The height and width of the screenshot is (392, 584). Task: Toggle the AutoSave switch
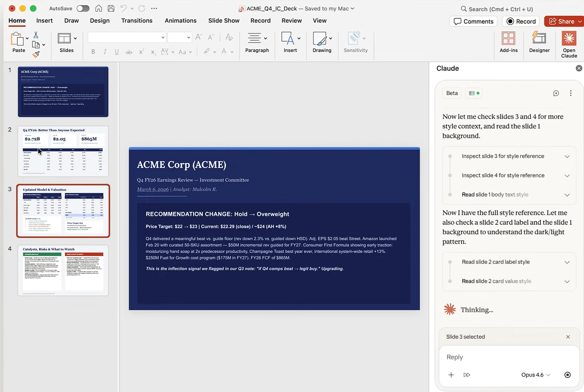[82, 8]
